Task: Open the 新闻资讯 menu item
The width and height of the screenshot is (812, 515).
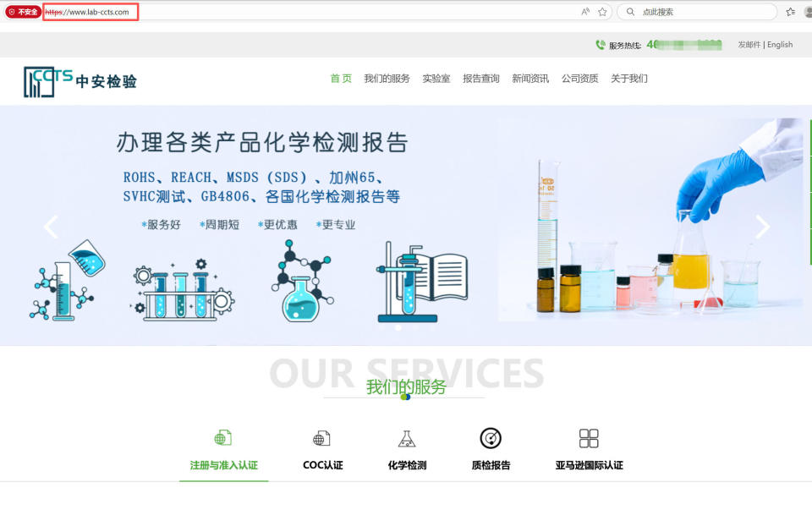Action: [529, 78]
